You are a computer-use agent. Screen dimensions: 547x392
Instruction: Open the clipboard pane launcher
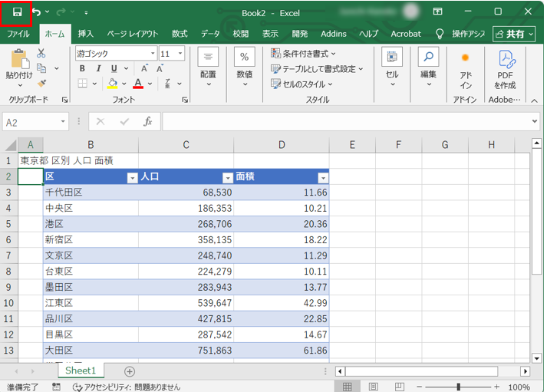pos(64,100)
